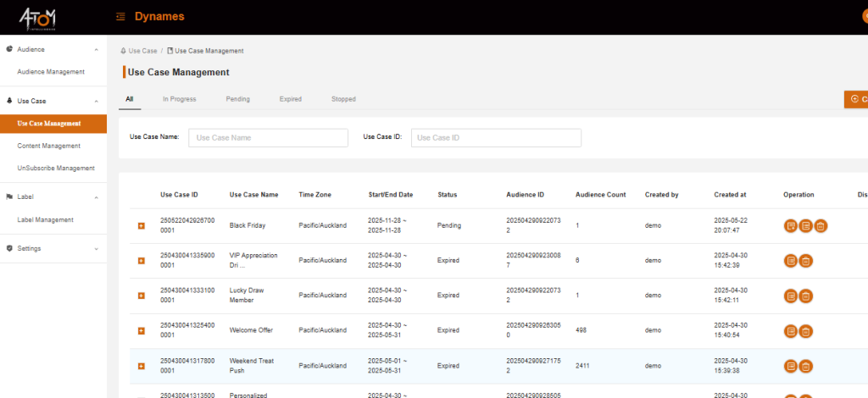The image size is (868, 398).
Task: Click the Atom Intelligence logo
Action: pyautogui.click(x=37, y=19)
